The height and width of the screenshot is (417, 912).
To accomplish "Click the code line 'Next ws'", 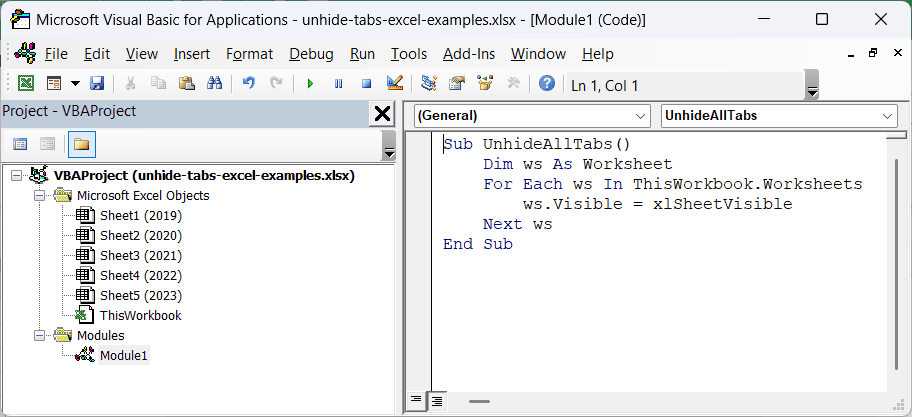I will (518, 224).
